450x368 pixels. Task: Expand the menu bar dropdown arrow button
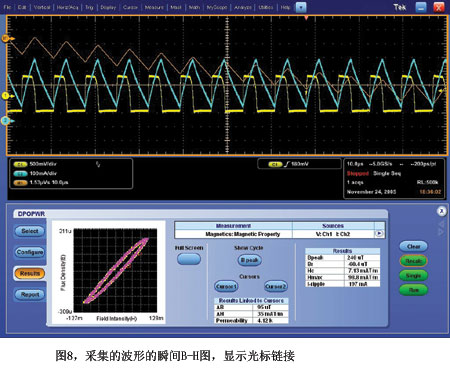(301, 7)
